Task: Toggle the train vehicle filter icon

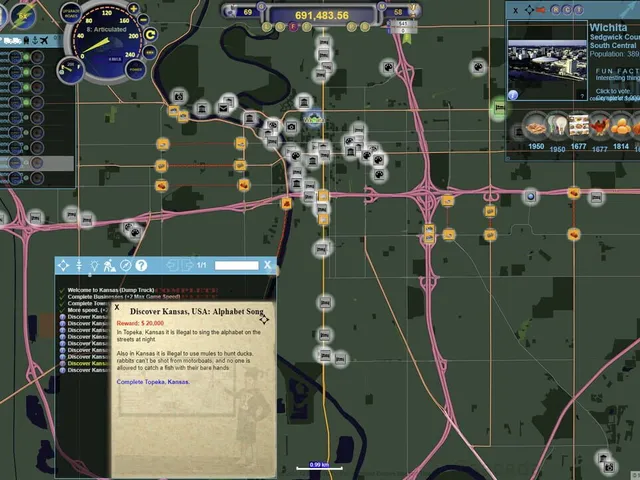Action: [x=27, y=40]
